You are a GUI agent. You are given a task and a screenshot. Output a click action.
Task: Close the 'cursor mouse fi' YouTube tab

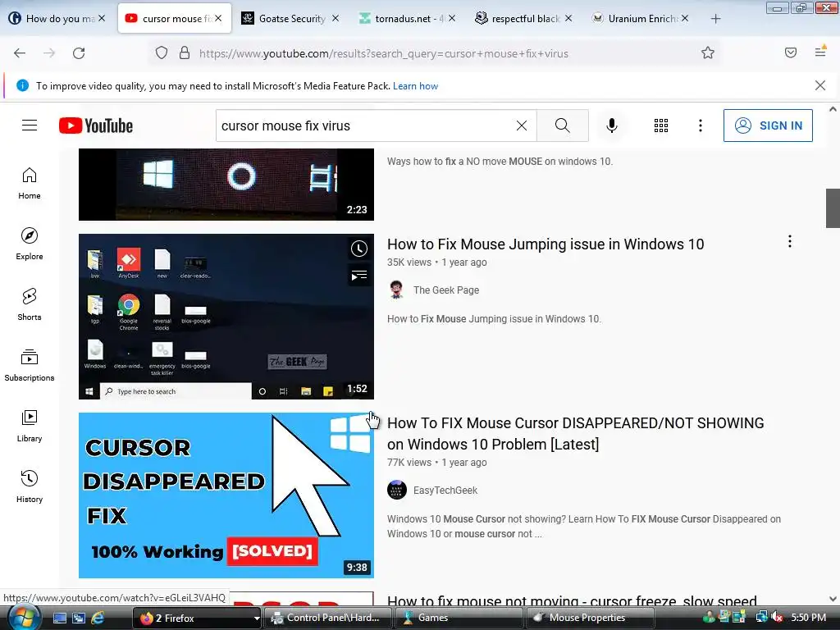tap(218, 19)
